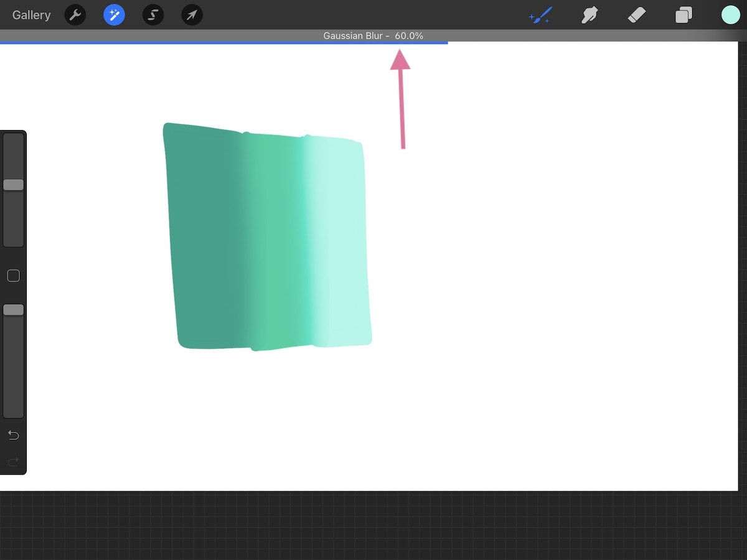Switch to the Eraser tool
Screen dimensions: 747x560
pos(637,15)
